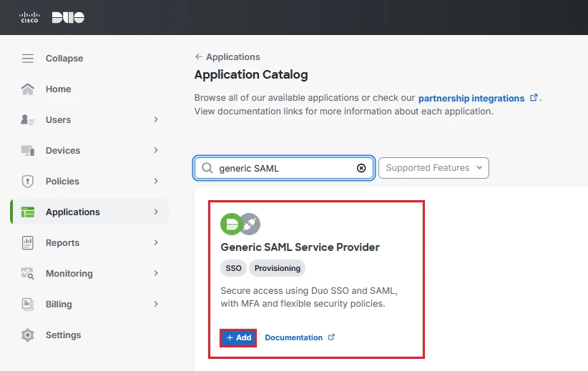
Task: Click the Devices monitor icon
Action: tap(28, 151)
